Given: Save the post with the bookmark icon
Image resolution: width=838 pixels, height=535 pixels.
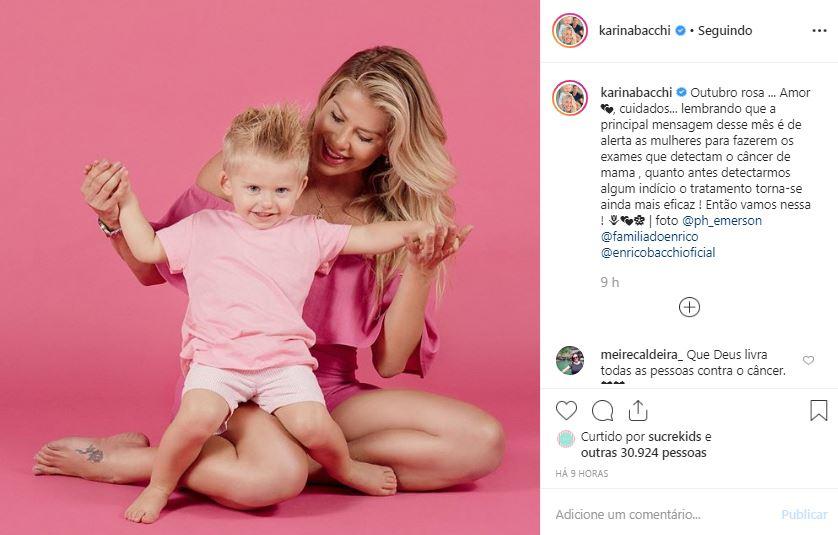Looking at the screenshot, I should click(x=819, y=410).
